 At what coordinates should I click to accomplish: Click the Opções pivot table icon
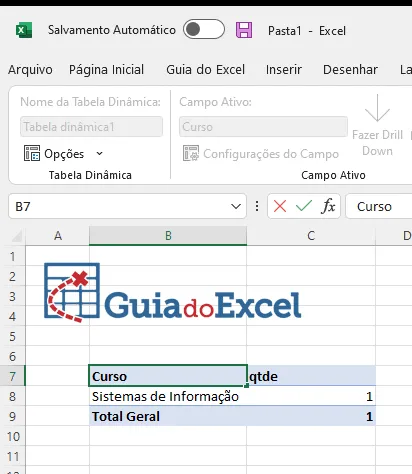[x=32, y=153]
